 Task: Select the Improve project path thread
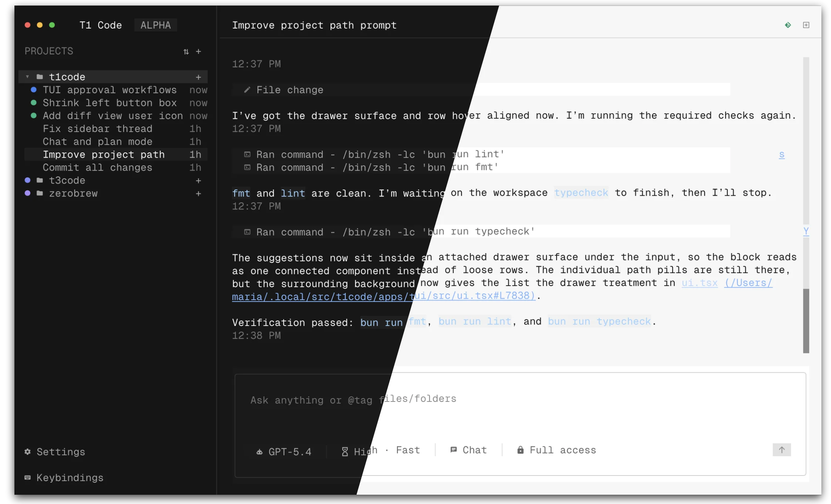tap(116, 155)
